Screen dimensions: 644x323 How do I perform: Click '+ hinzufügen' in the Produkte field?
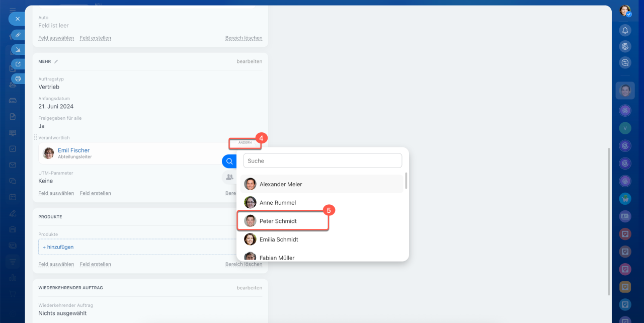(x=58, y=247)
